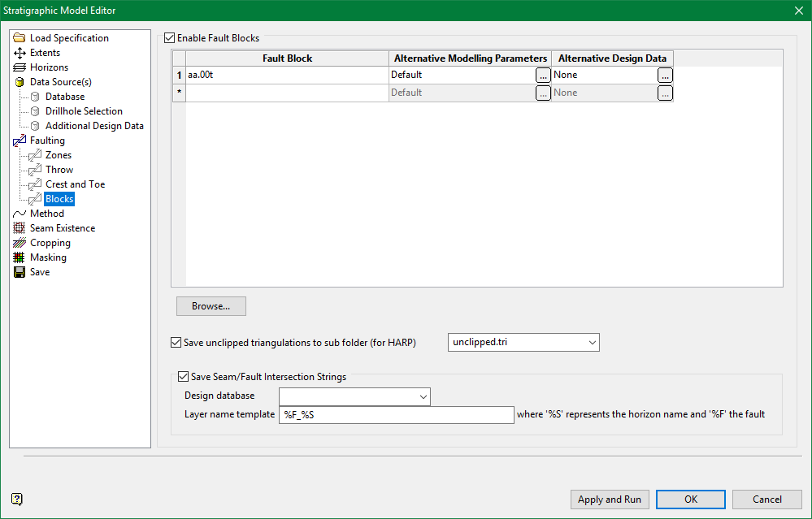Image resolution: width=812 pixels, height=519 pixels.
Task: Click the Horizons layers icon
Action: (20, 67)
